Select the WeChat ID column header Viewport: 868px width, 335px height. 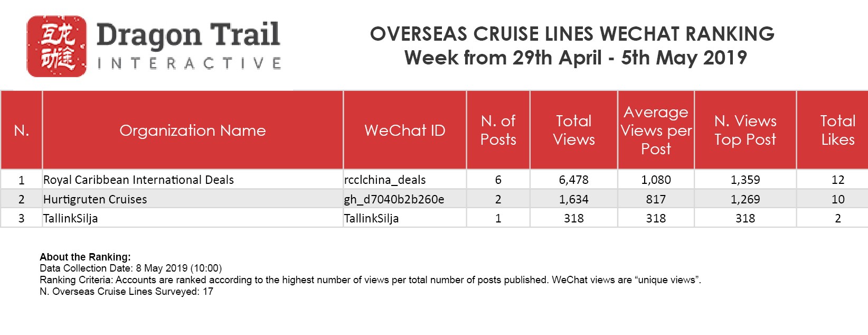pos(404,131)
